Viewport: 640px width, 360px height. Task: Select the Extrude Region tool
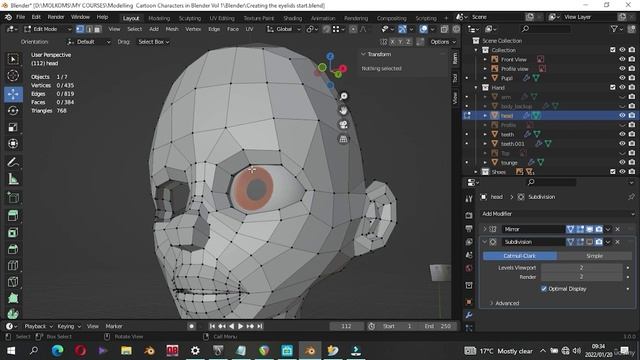(x=13, y=215)
